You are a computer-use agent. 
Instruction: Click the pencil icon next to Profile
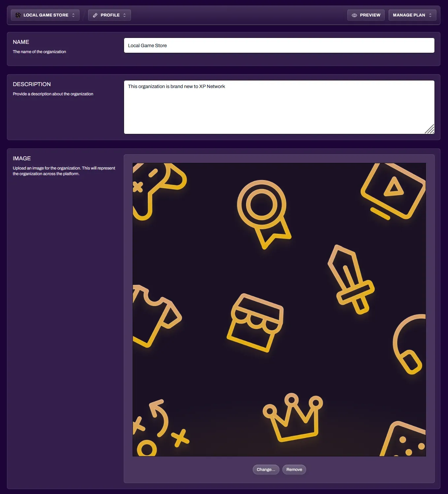pyautogui.click(x=95, y=15)
